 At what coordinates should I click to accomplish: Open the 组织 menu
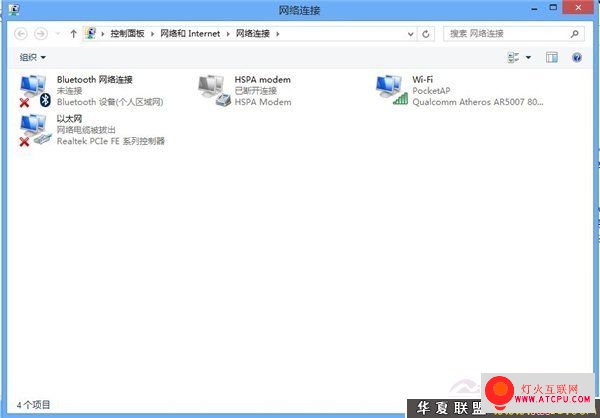pos(33,57)
